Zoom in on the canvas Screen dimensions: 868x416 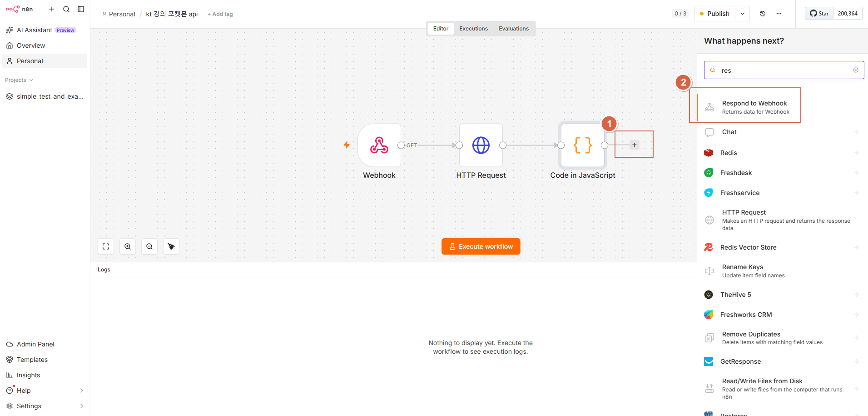[x=128, y=246]
